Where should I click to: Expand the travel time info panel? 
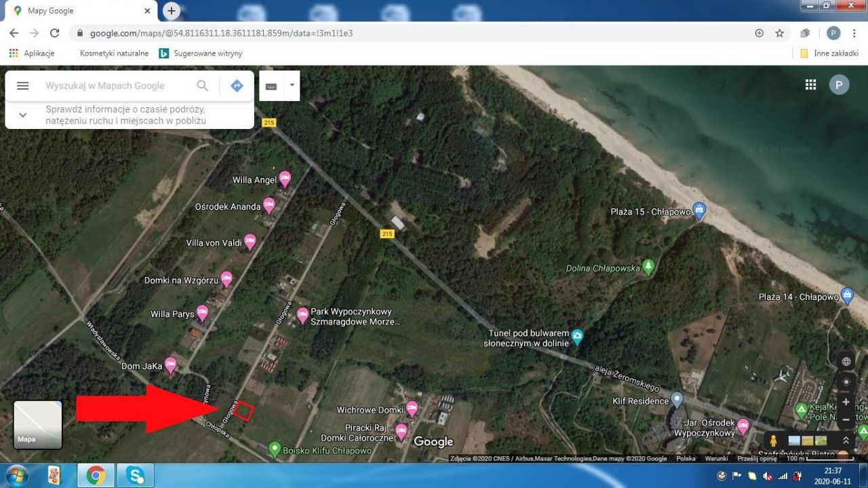22,115
